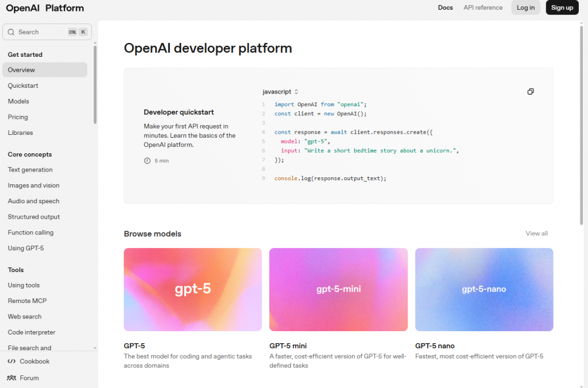Click the Sign up button

[x=562, y=7]
